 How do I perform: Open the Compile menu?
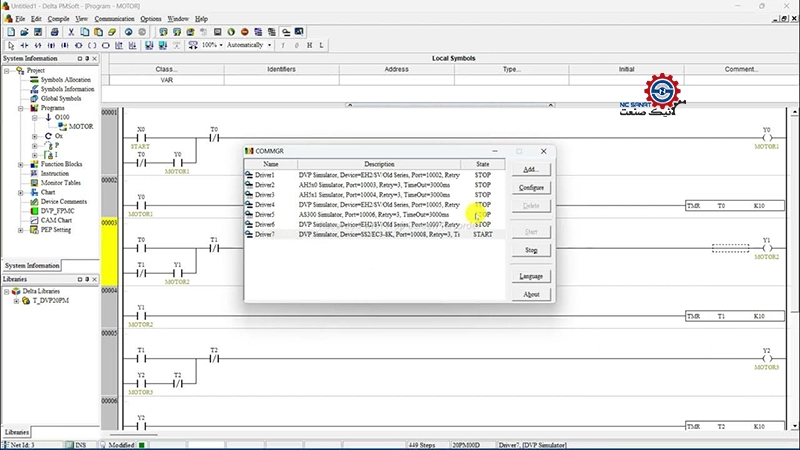pyautogui.click(x=59, y=18)
